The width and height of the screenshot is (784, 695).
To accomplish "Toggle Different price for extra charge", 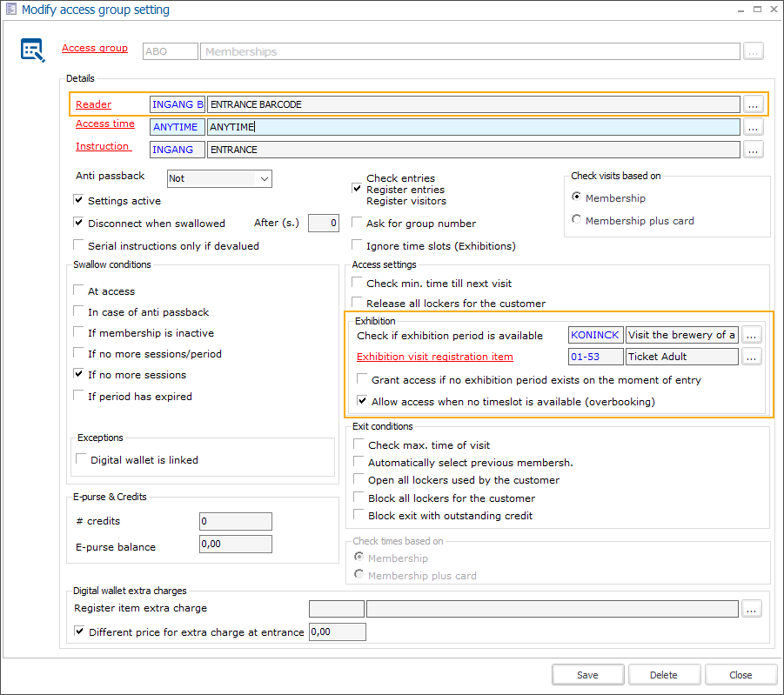I will (x=79, y=631).
